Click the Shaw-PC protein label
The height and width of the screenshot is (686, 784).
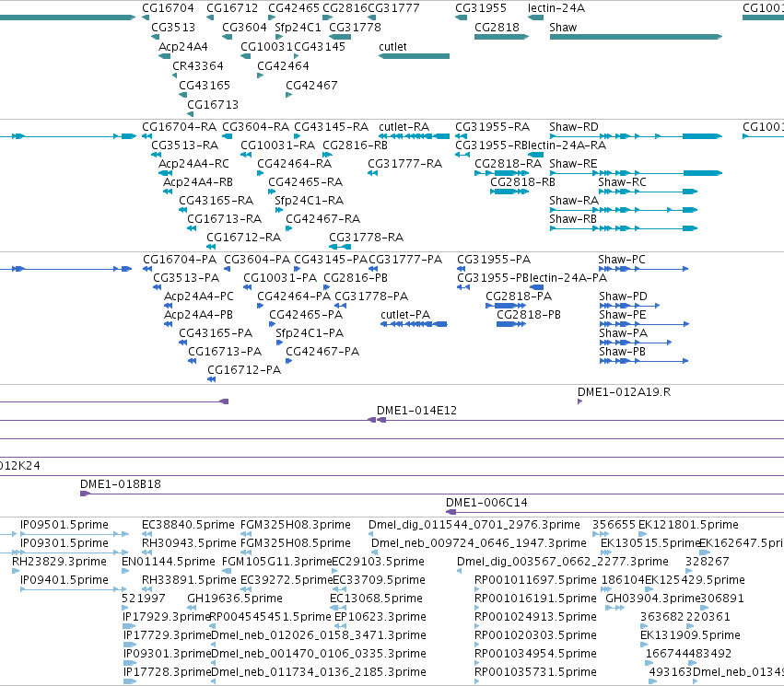click(x=622, y=260)
